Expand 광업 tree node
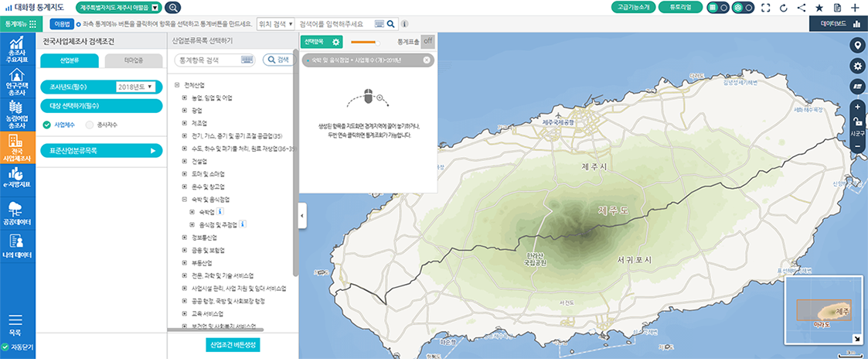Screen dimensions: 868x359 point(185,110)
